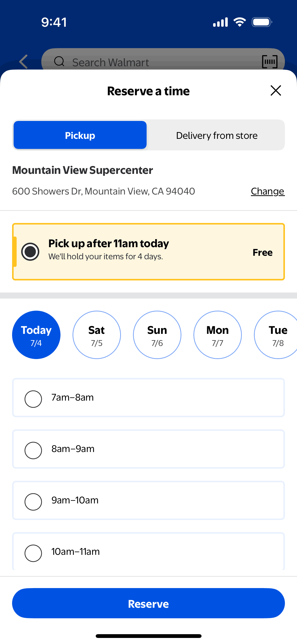Image resolution: width=297 pixels, height=644 pixels.
Task: Select the Today 7/4 date
Action: [36, 335]
